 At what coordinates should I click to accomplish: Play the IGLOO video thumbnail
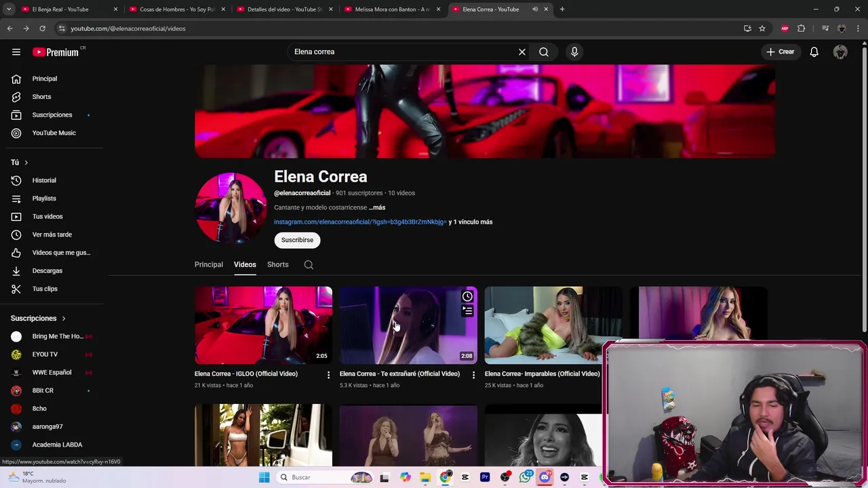[x=264, y=325]
